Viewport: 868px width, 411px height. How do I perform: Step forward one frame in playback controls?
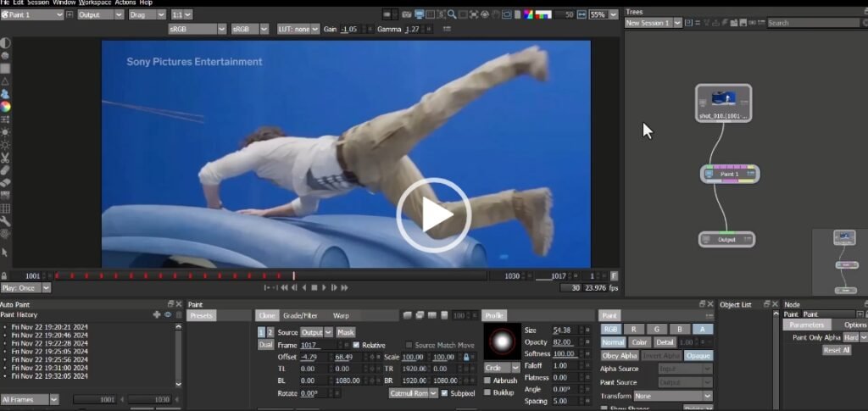pos(334,287)
